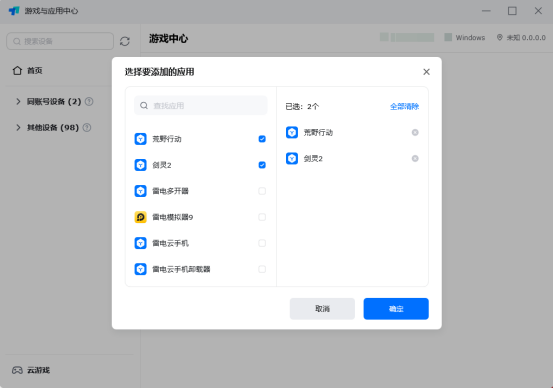
Task: Expand the 其他设备 (98) group
Action: [18, 128]
